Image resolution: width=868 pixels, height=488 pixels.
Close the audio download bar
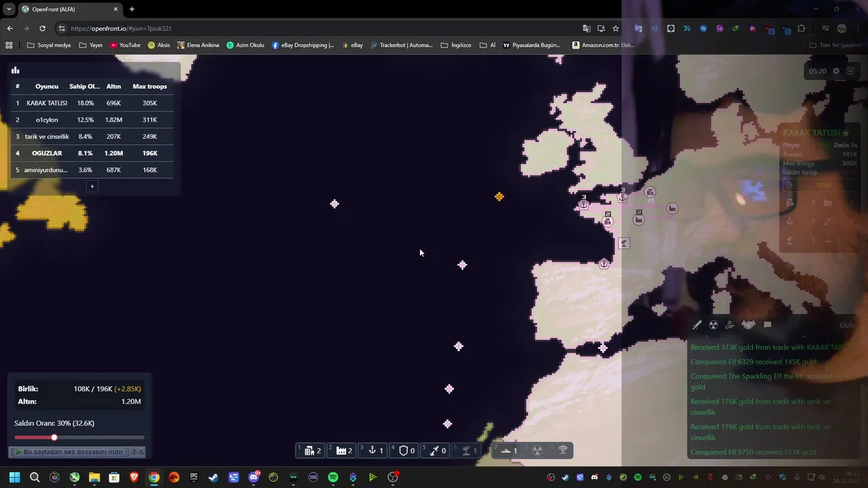[141, 451]
